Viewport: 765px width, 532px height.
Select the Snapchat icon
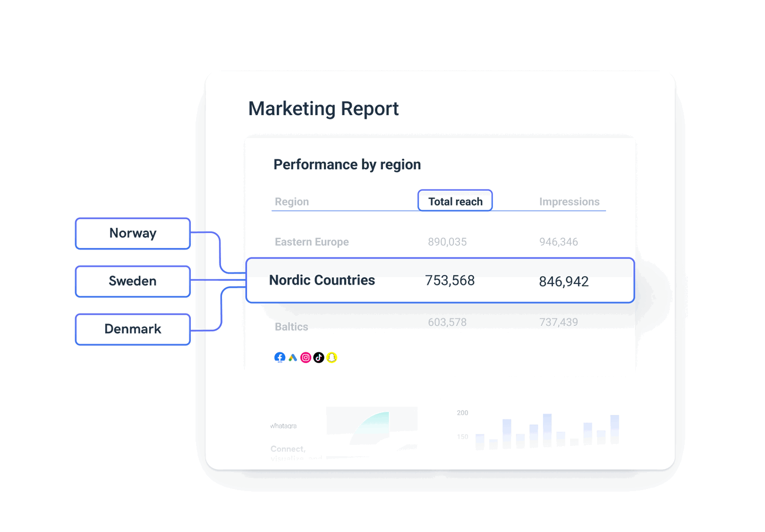click(x=331, y=357)
